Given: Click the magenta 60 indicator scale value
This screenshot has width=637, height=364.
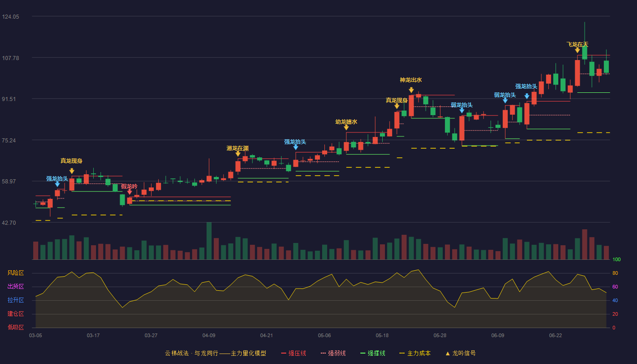Looking at the screenshot, I should (x=615, y=287).
